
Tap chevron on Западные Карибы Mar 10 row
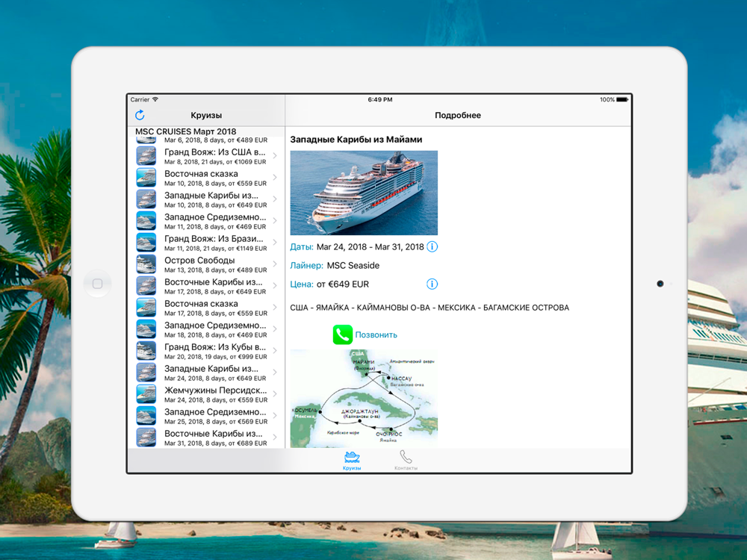(275, 199)
